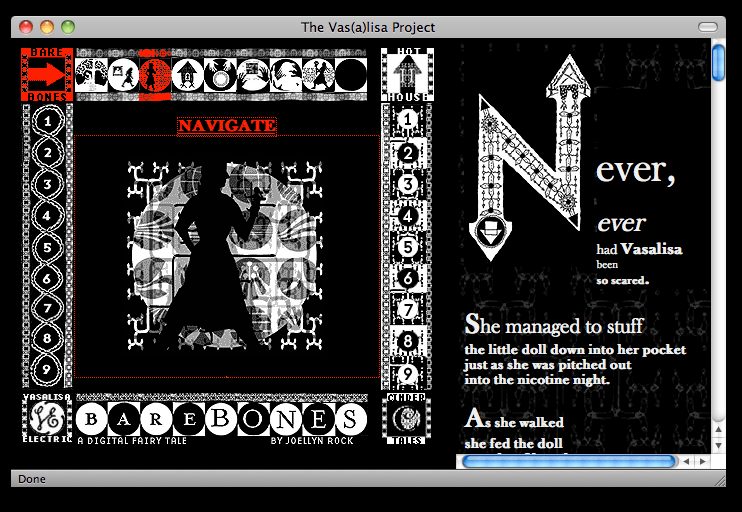The image size is (742, 512).
Task: Click the vertical scrollbar thumb at top right
Action: click(718, 62)
